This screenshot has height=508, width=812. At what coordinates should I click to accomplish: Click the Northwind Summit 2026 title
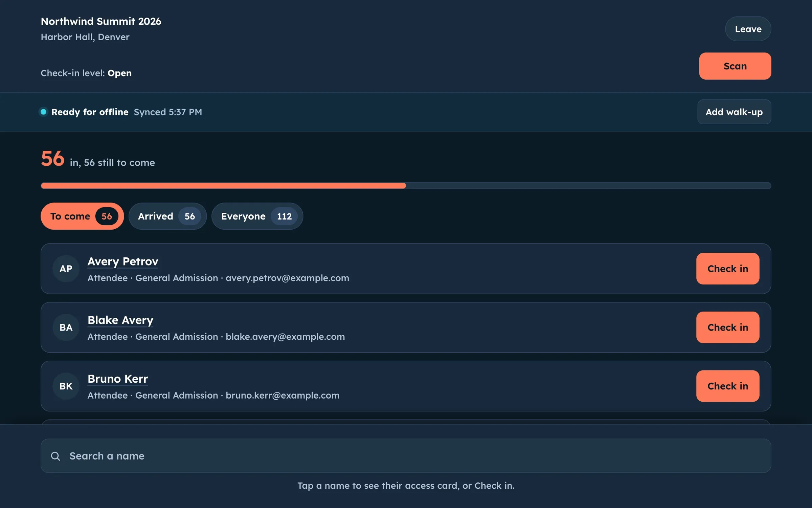[101, 21]
